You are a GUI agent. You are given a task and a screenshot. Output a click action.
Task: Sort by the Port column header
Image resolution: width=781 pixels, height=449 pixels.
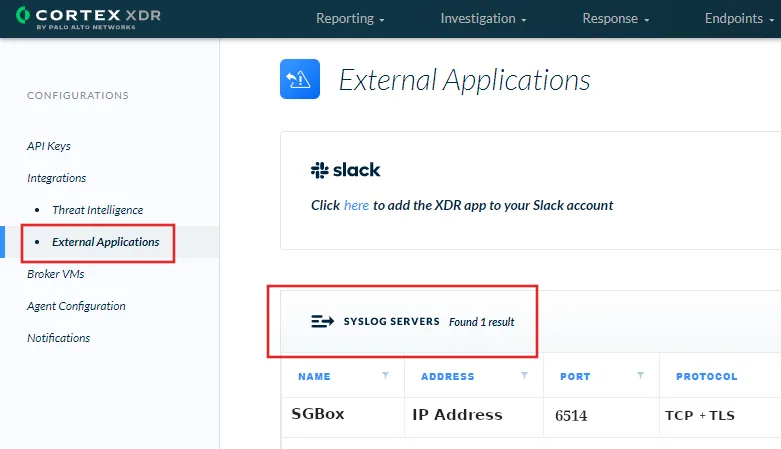[x=575, y=377]
